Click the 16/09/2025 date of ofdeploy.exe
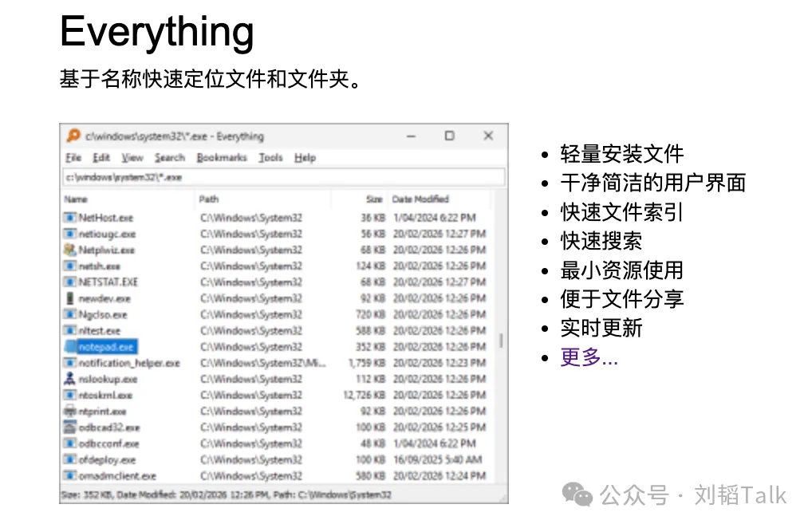The width and height of the screenshot is (812, 528). click(417, 459)
